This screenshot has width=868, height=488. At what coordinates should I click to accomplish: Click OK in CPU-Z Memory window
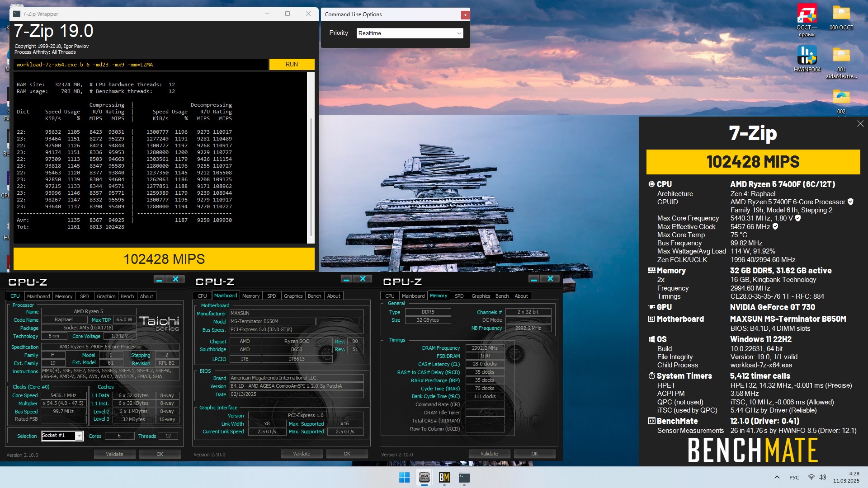[534, 454]
